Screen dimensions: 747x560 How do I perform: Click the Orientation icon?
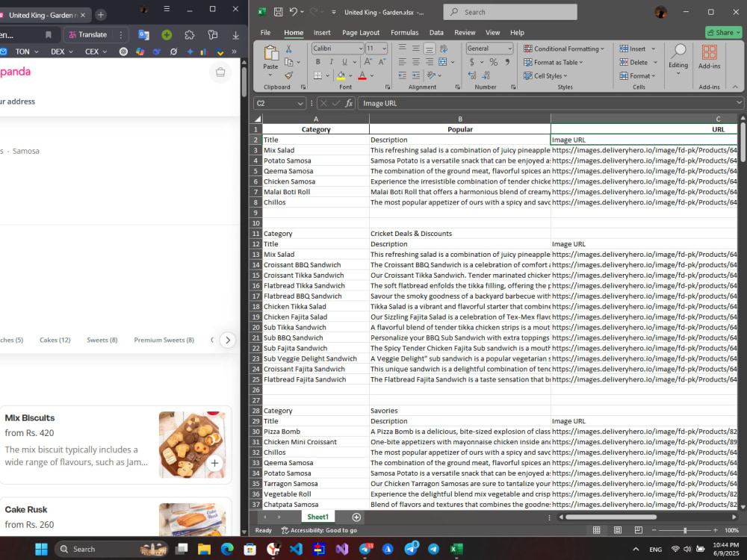432,75
